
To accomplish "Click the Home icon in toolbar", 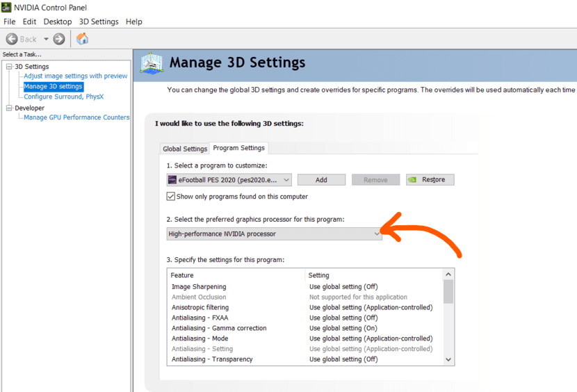I will (x=82, y=39).
